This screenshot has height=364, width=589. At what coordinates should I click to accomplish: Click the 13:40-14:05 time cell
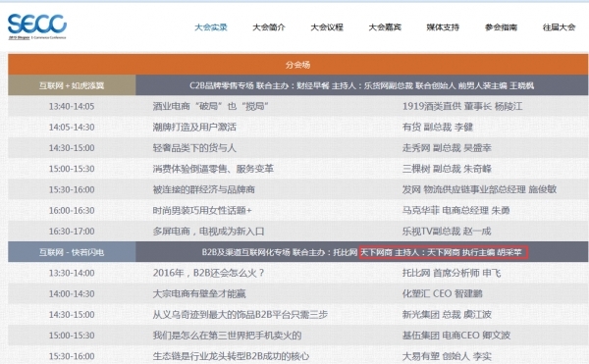click(72, 106)
